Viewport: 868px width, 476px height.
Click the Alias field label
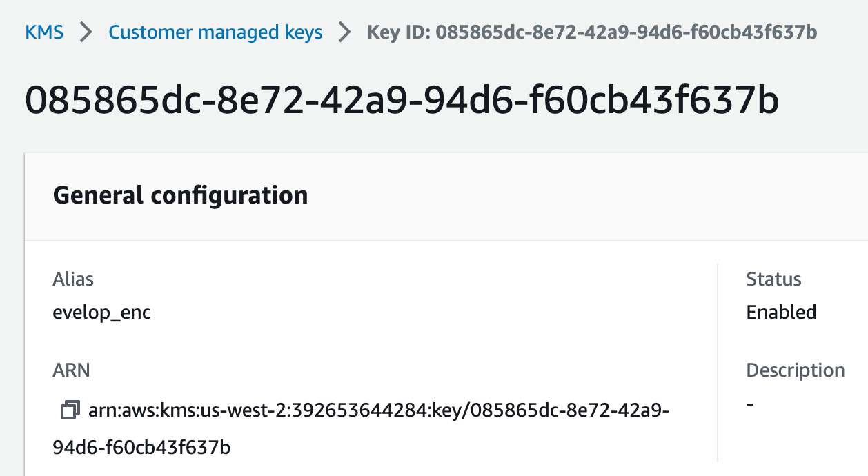73,279
